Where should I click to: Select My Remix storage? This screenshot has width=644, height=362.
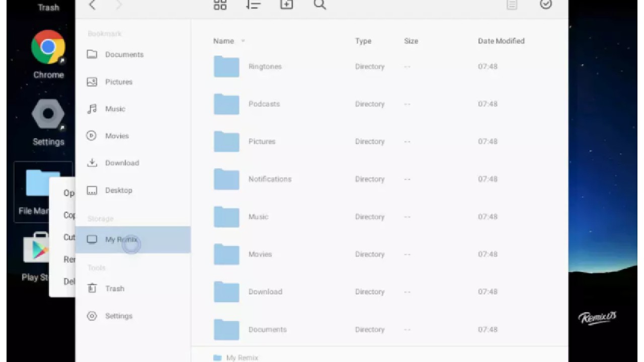[133, 240]
